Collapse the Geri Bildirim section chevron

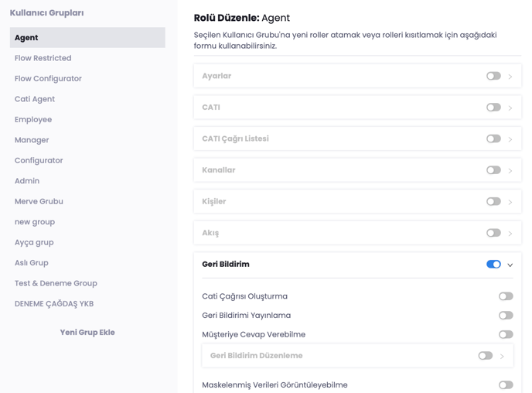(x=510, y=265)
